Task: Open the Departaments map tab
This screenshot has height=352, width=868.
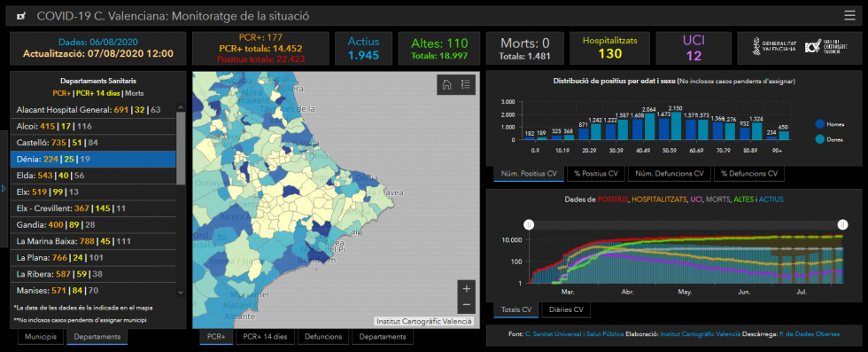Action: coord(382,336)
